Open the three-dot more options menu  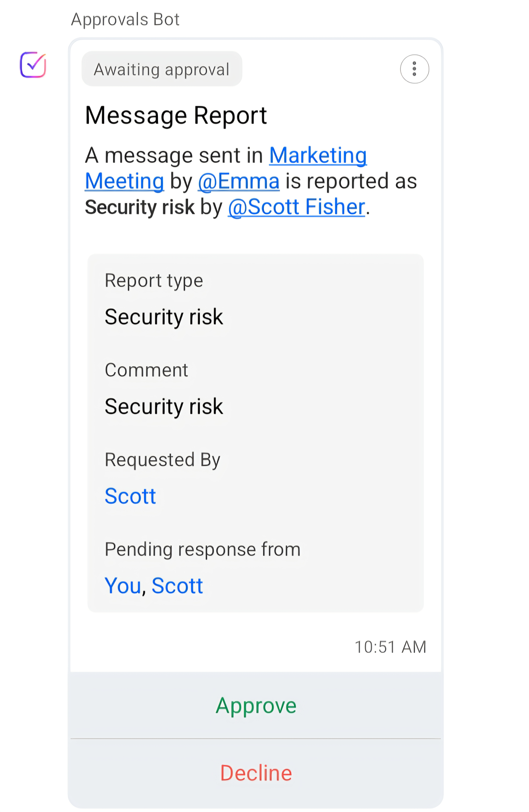pos(414,69)
